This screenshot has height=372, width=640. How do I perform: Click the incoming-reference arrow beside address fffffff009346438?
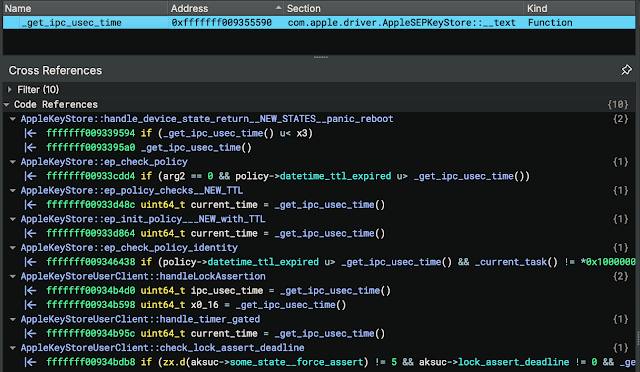[30, 262]
